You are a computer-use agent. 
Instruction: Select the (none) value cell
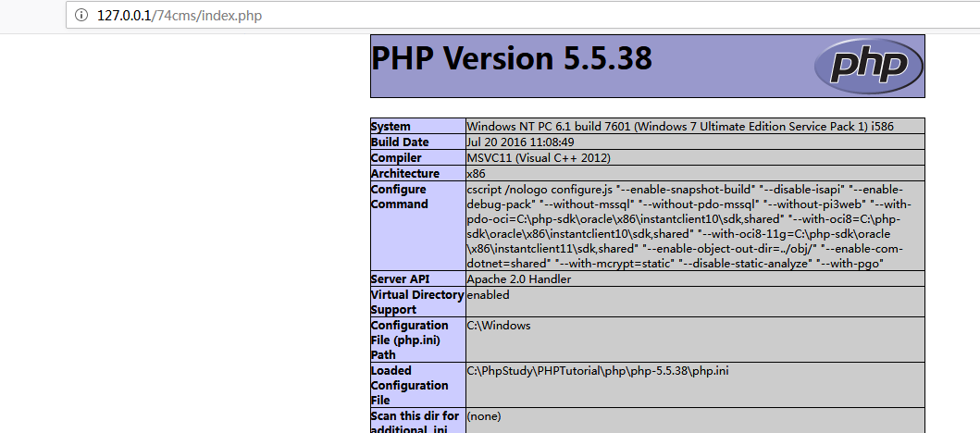[695, 421]
